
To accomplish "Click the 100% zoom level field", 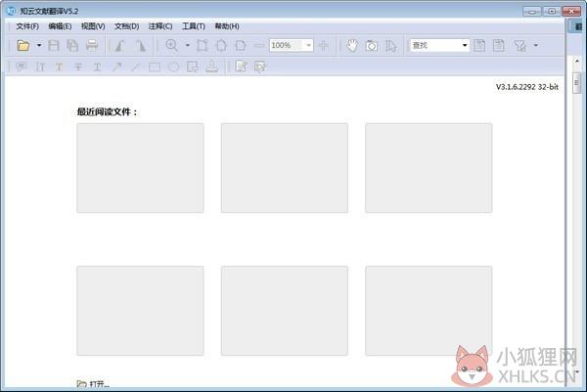I will click(286, 45).
